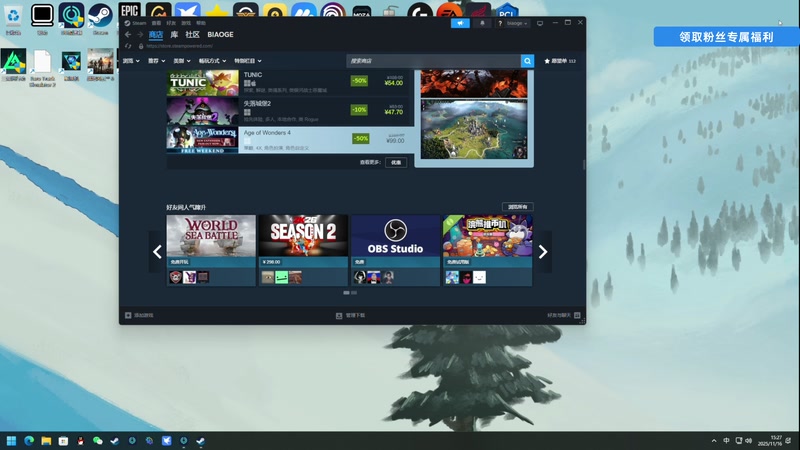Viewport: 800px width, 450px height.
Task: Open the EA app desktop shortcut
Action: [x=449, y=11]
